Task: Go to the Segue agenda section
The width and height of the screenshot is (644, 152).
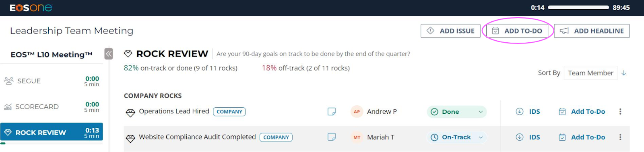Action: click(x=52, y=81)
